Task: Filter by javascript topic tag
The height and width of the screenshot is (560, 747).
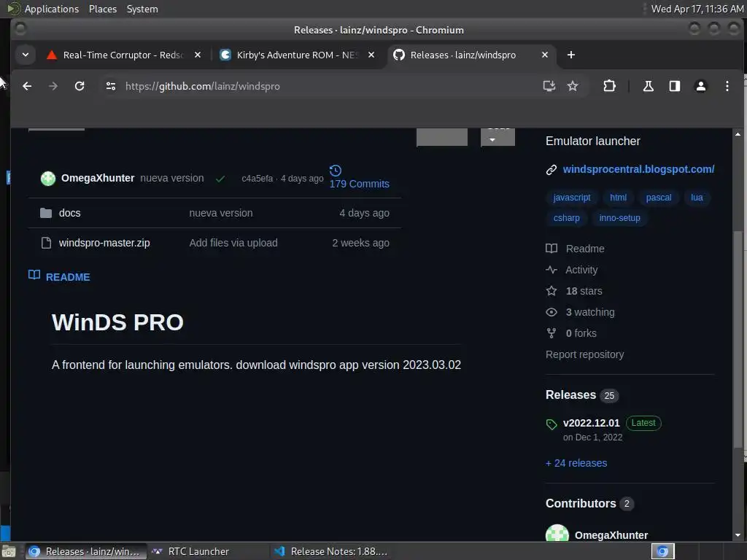Action: point(572,198)
